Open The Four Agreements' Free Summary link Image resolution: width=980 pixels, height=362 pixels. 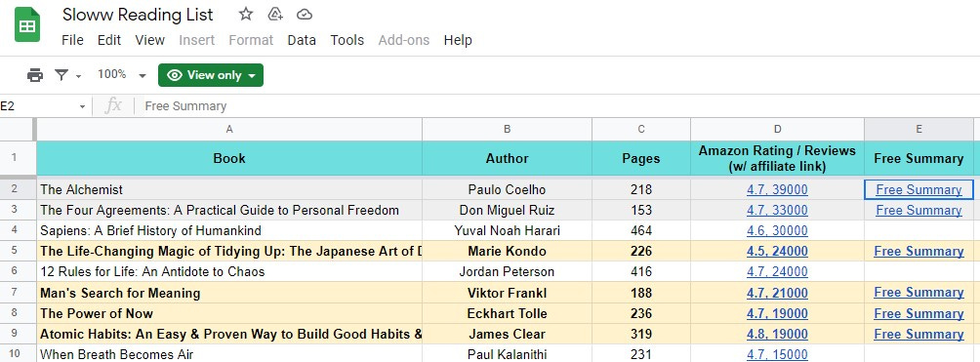click(x=919, y=210)
